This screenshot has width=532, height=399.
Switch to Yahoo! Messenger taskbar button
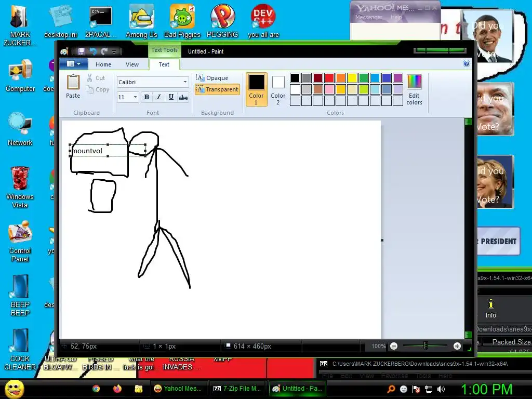[178, 389]
